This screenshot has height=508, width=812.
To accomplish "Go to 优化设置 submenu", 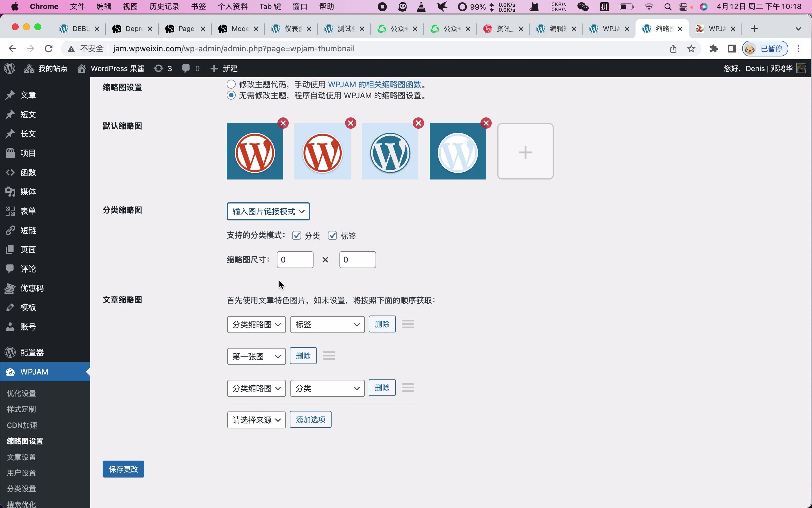I will click(x=21, y=393).
